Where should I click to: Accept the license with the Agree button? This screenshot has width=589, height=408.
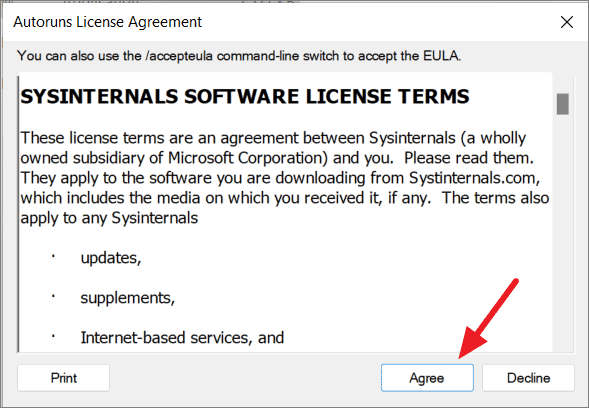[x=427, y=378]
